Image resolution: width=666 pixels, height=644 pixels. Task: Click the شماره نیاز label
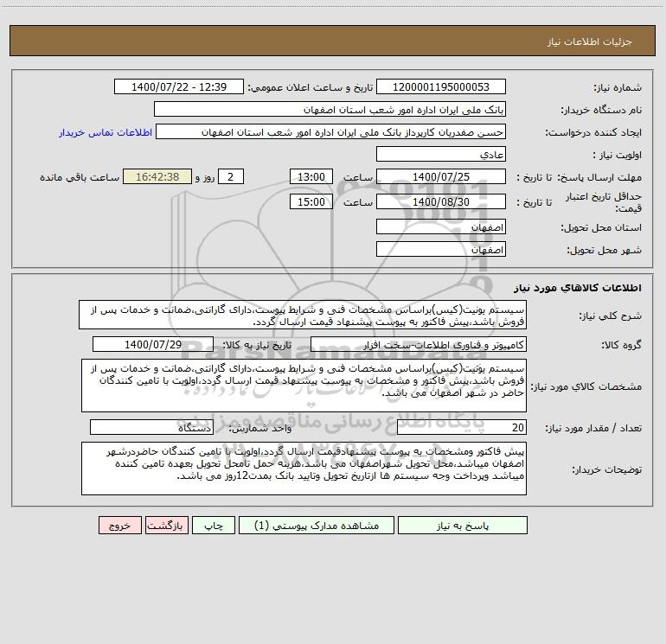[618, 87]
